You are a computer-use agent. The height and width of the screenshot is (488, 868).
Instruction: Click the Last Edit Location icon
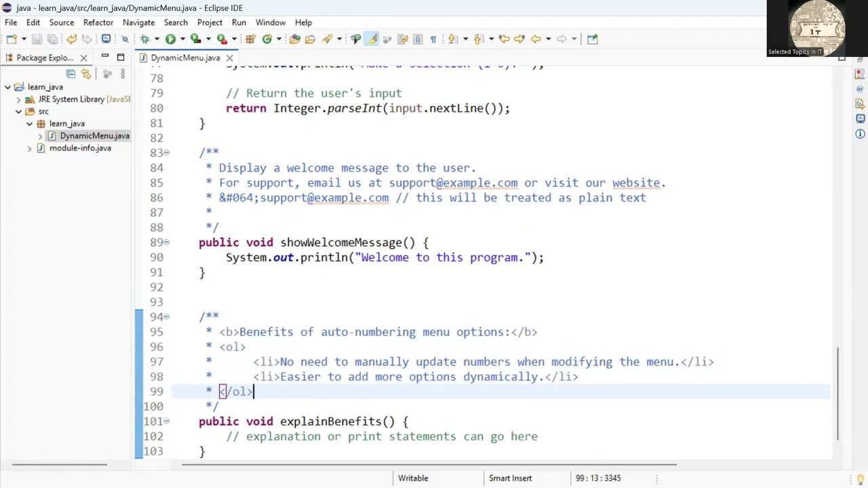point(504,39)
